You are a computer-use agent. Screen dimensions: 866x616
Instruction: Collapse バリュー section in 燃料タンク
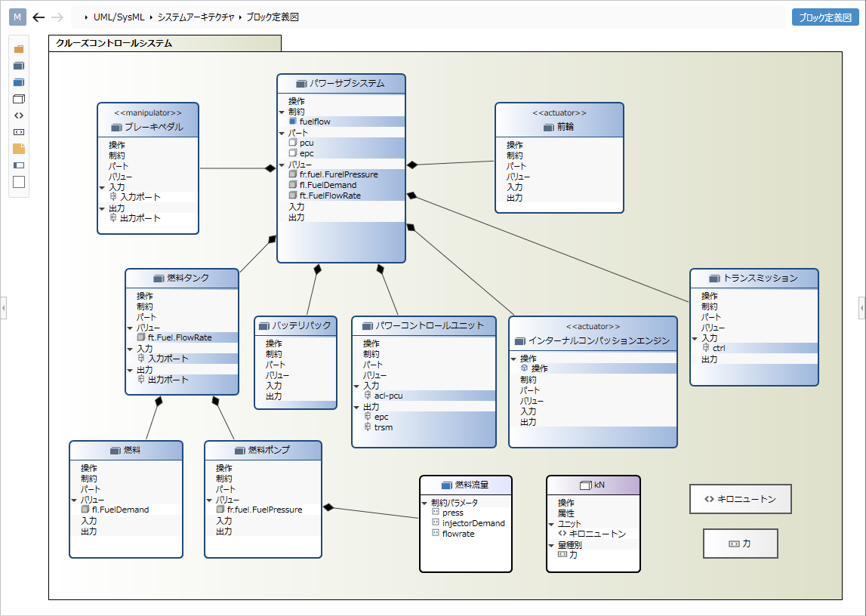[131, 328]
